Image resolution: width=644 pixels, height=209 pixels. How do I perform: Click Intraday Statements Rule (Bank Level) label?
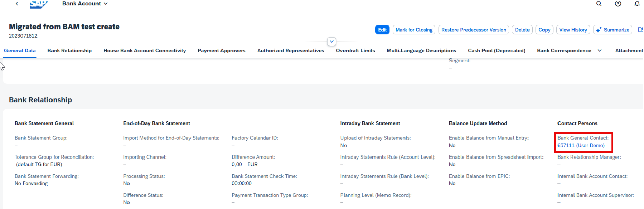384,176
